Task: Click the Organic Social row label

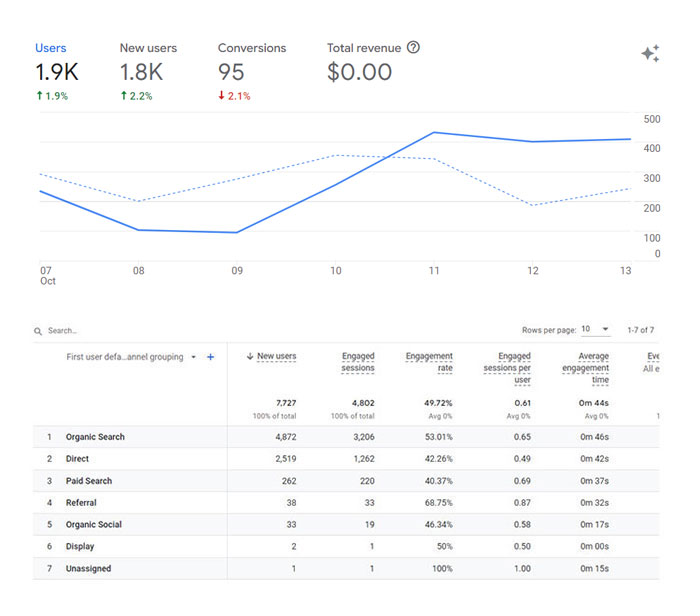Action: 94,524
